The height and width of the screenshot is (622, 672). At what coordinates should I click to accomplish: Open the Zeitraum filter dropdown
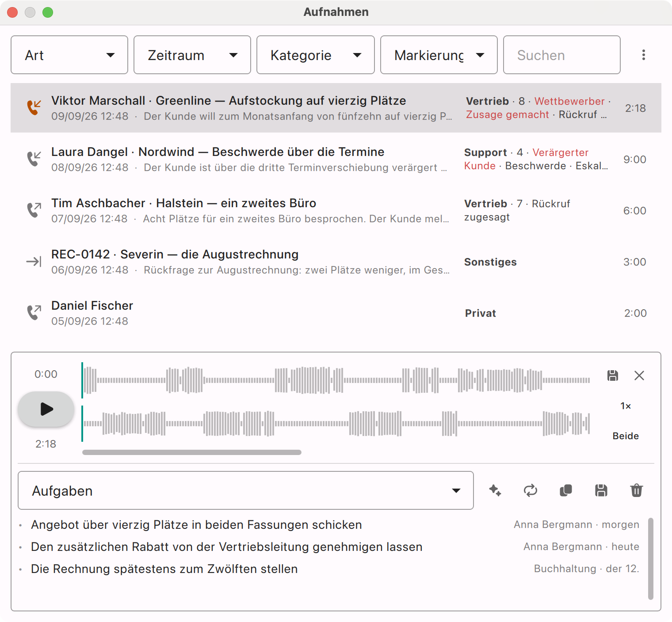192,55
